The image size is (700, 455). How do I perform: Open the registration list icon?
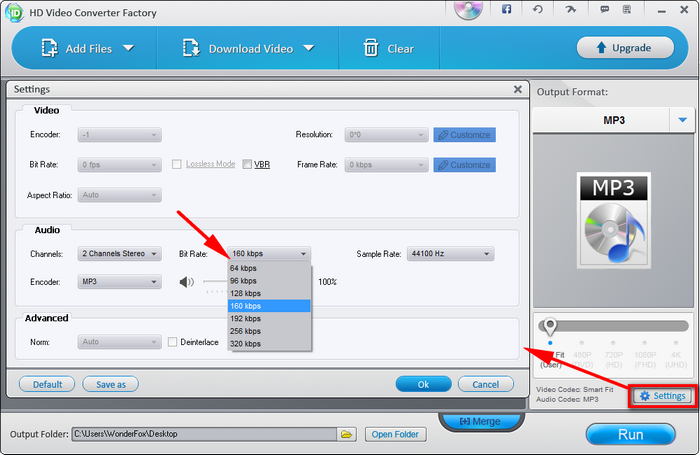click(627, 9)
